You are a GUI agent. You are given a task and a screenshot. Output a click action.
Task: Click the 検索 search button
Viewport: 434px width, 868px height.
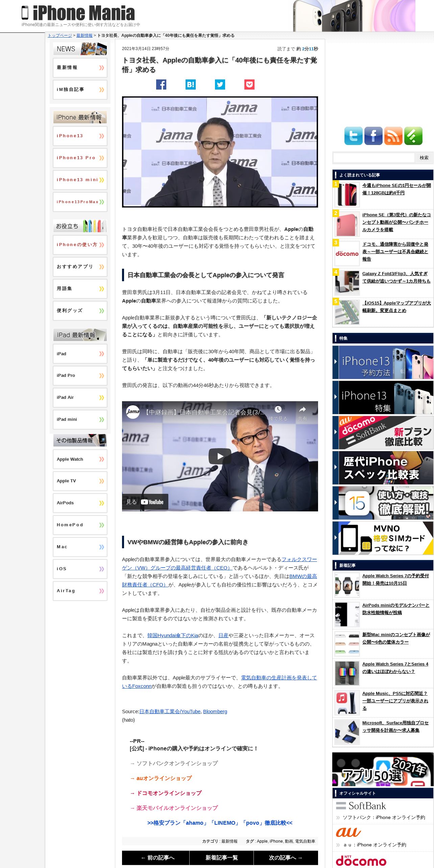click(424, 158)
